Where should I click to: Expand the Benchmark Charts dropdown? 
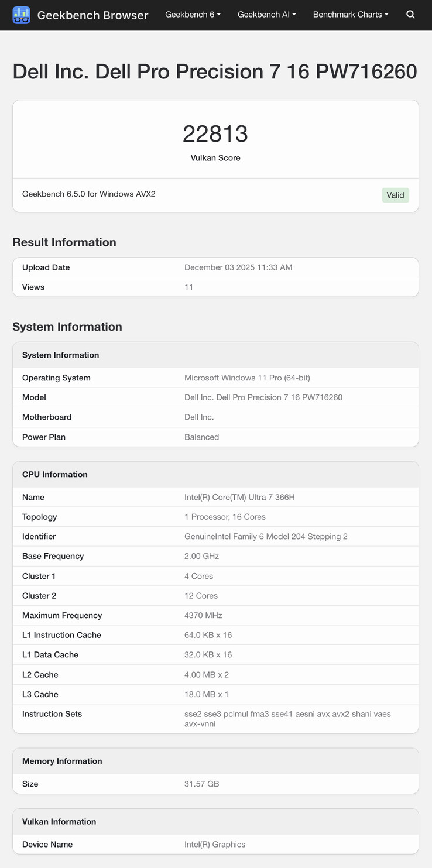coord(350,14)
